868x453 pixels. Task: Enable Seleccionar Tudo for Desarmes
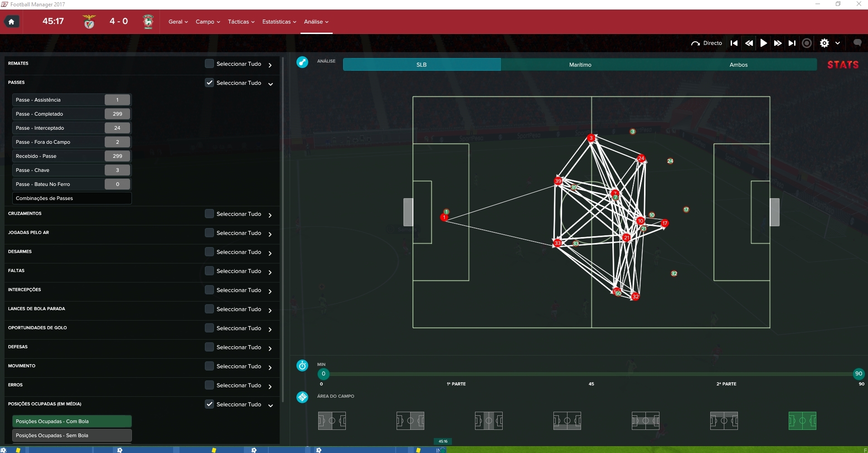(x=209, y=252)
